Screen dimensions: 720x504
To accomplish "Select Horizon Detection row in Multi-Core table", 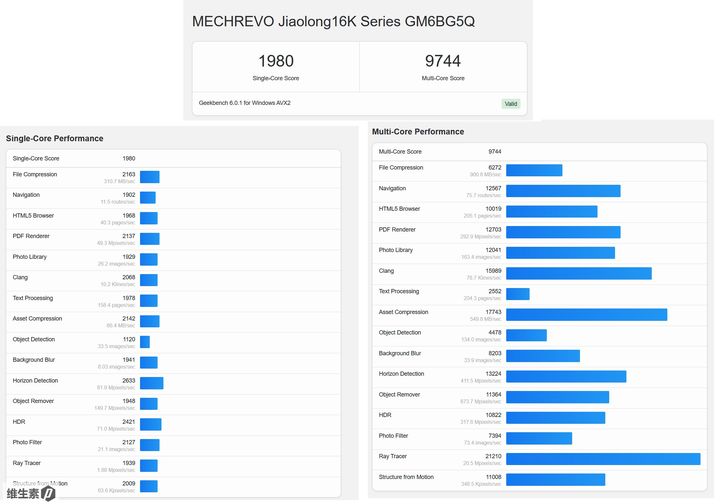I will pyautogui.click(x=540, y=377).
